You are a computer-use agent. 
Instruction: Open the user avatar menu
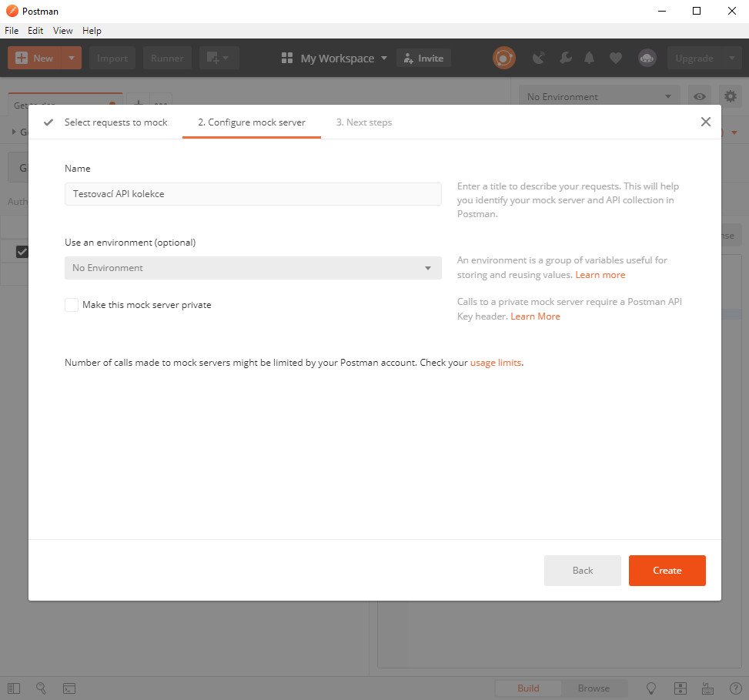click(647, 59)
